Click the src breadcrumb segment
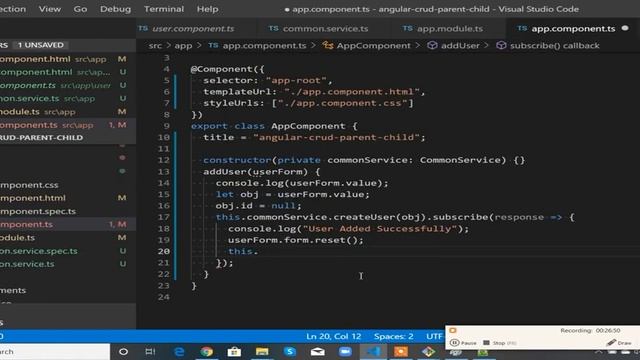This screenshot has width=640, height=360. [155, 45]
